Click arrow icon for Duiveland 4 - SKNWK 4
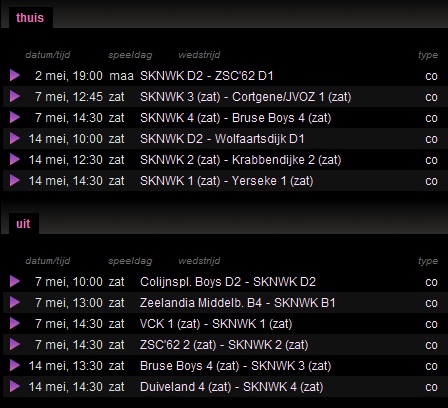The width and height of the screenshot is (448, 408). click(15, 386)
